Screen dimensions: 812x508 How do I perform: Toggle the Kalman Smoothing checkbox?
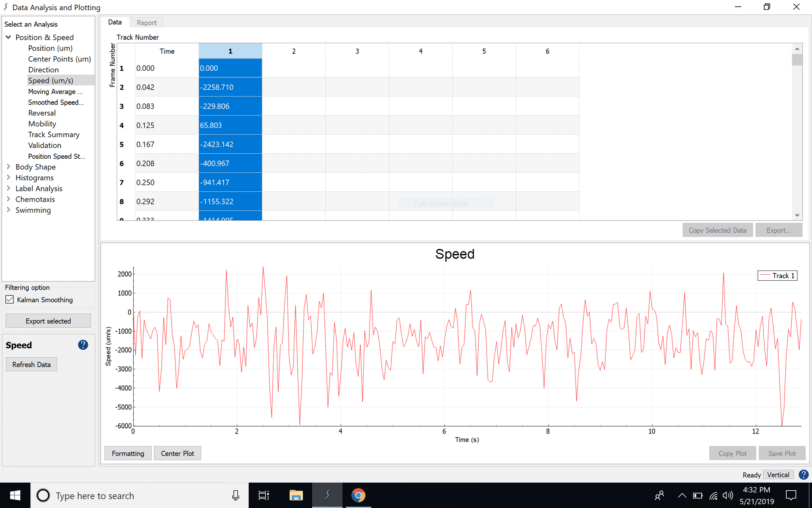pyautogui.click(x=10, y=300)
